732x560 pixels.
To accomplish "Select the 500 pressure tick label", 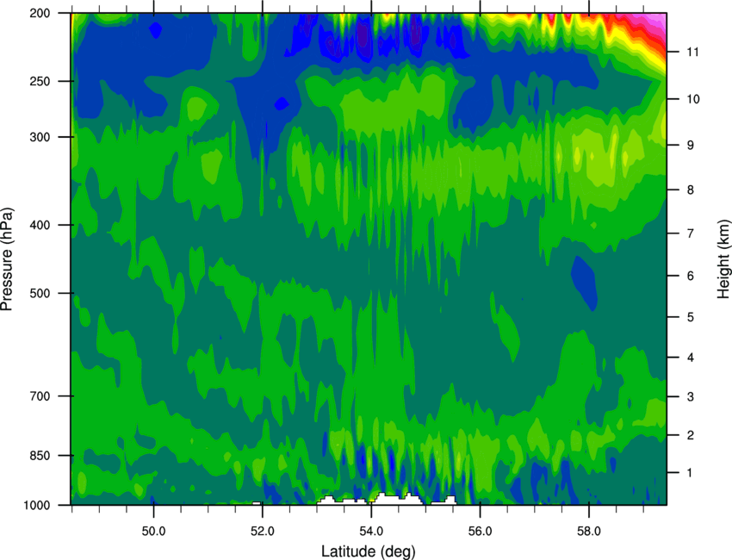I will (x=40, y=293).
